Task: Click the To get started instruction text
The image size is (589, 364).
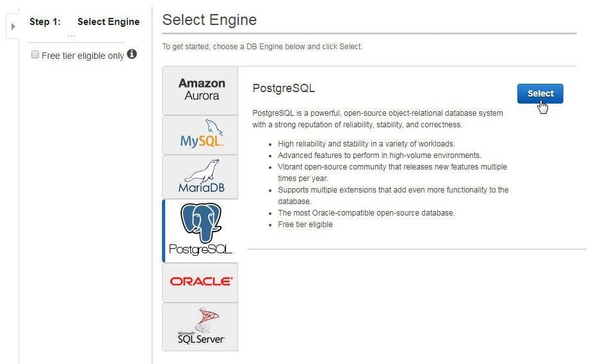Action: point(262,47)
